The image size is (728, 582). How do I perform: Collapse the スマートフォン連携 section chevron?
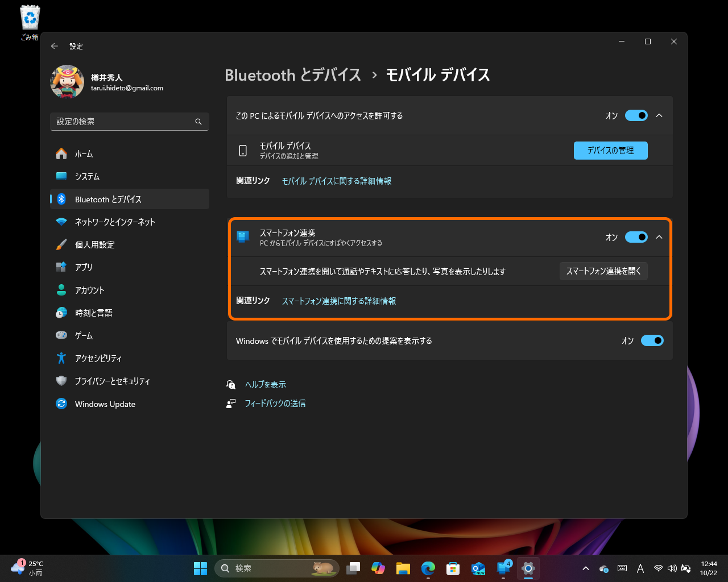tap(659, 237)
